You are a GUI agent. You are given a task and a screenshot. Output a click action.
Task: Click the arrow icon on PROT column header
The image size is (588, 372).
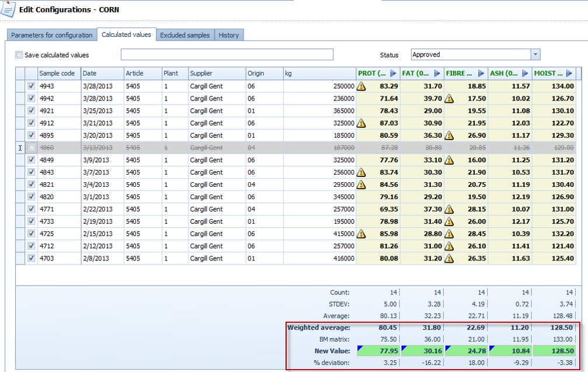click(x=393, y=74)
